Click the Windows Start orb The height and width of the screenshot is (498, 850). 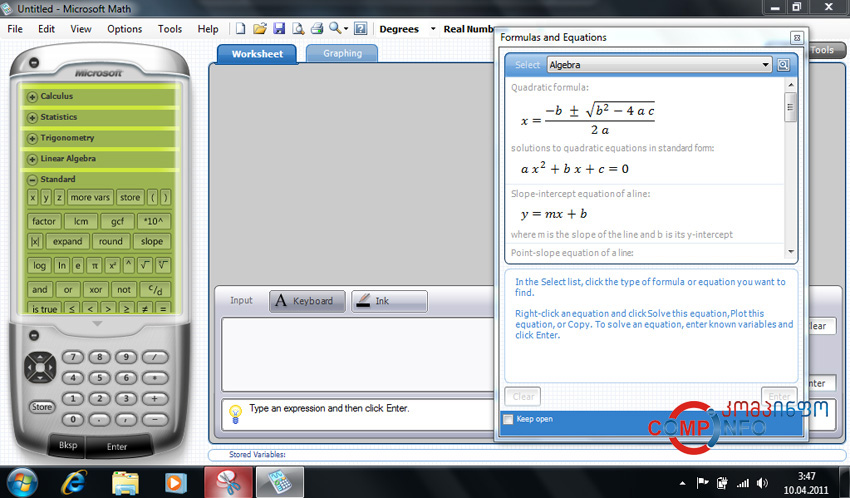click(x=23, y=482)
